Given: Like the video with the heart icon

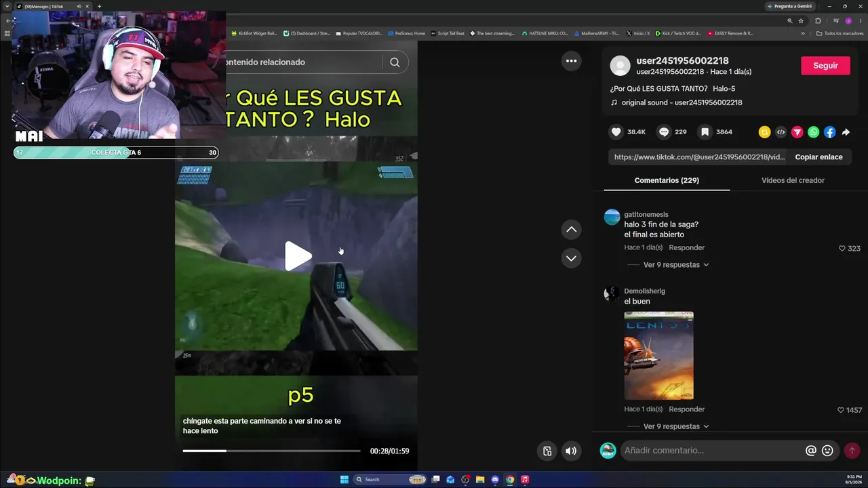Looking at the screenshot, I should coord(616,132).
